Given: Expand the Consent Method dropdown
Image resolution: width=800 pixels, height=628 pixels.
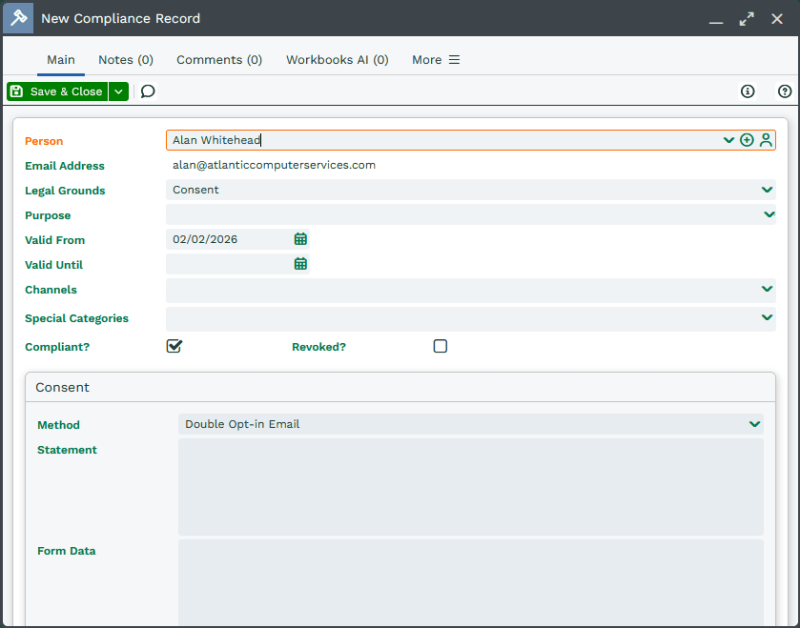Looking at the screenshot, I should coord(755,424).
